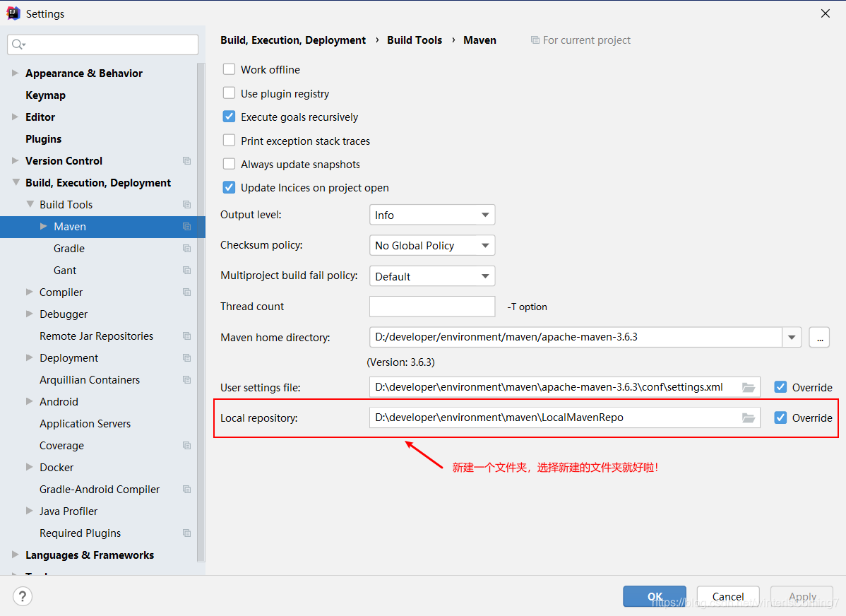Select Gant under Build Tools

click(x=65, y=271)
